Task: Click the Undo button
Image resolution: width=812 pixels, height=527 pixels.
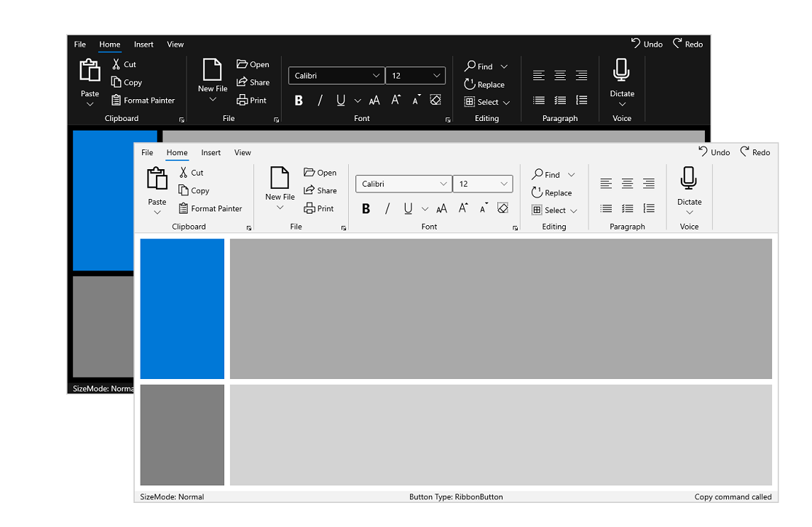Action: tap(714, 152)
